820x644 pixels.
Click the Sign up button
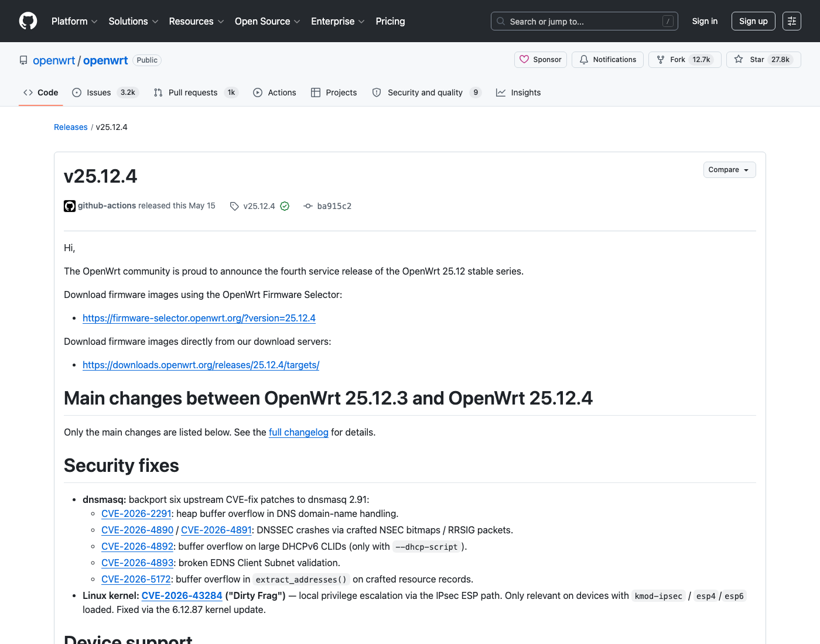(x=753, y=21)
